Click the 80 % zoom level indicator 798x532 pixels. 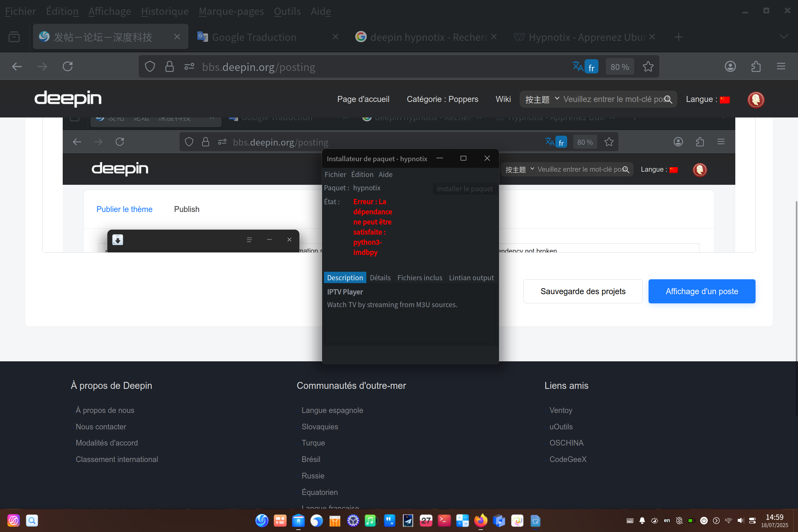point(619,67)
